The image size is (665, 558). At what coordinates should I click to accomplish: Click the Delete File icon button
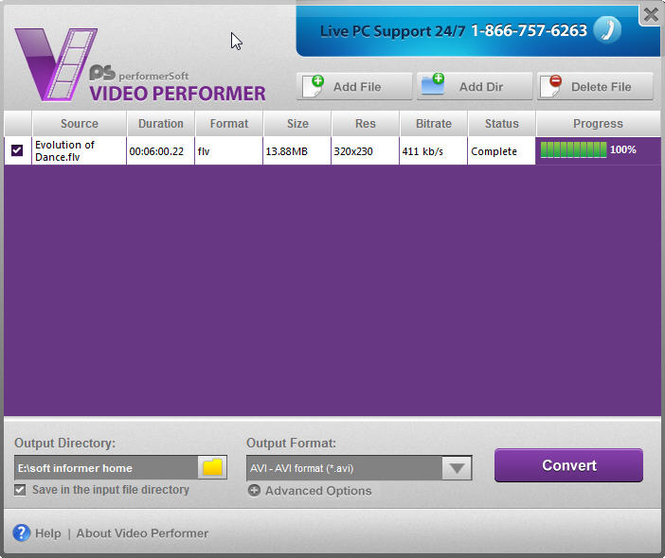click(x=553, y=86)
